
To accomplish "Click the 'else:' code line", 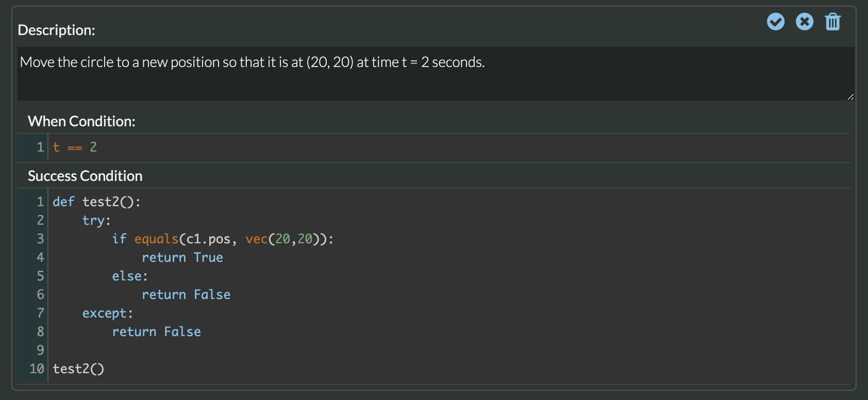I will click(130, 276).
